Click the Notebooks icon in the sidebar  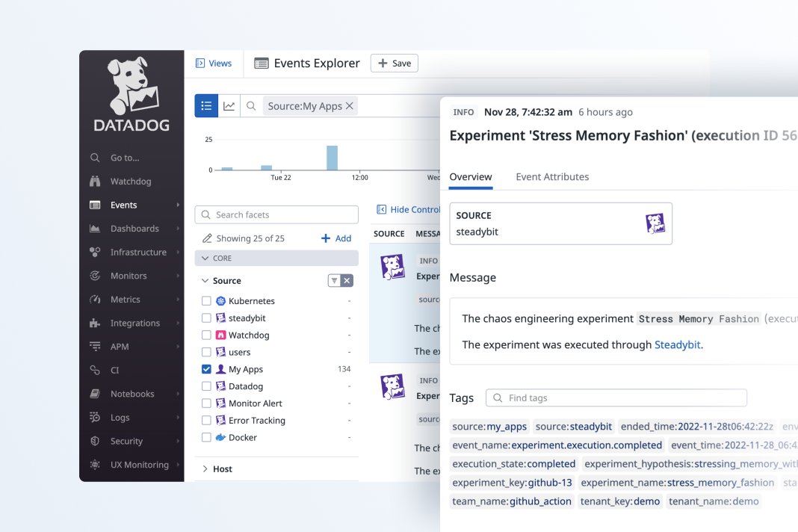[x=95, y=394]
